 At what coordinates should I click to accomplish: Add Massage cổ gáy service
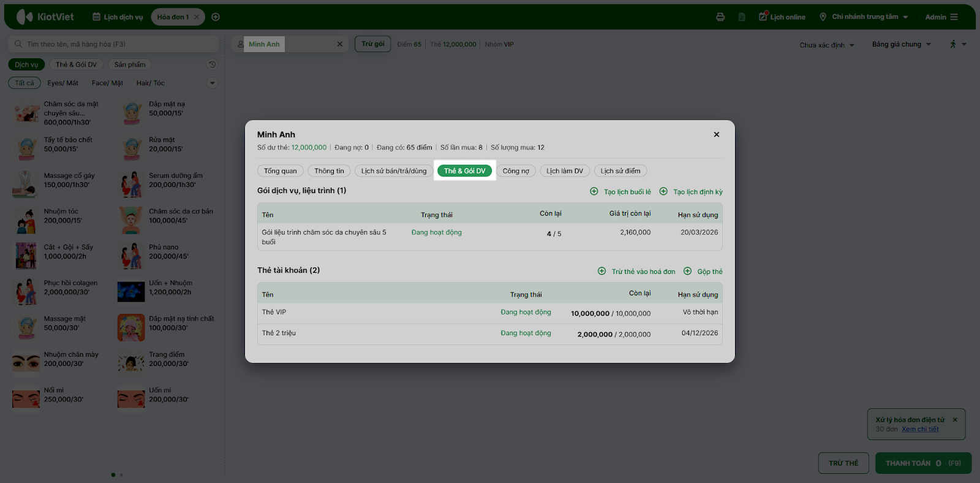58,184
